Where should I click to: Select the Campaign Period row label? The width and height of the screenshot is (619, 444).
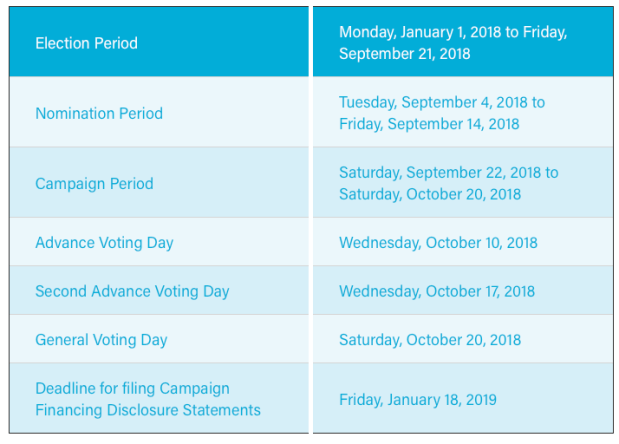94,184
